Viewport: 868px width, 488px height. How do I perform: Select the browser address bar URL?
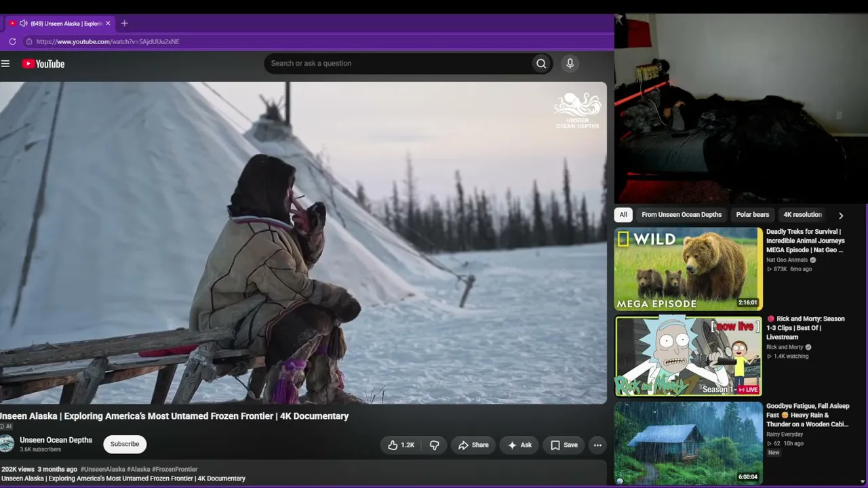pyautogui.click(x=108, y=41)
